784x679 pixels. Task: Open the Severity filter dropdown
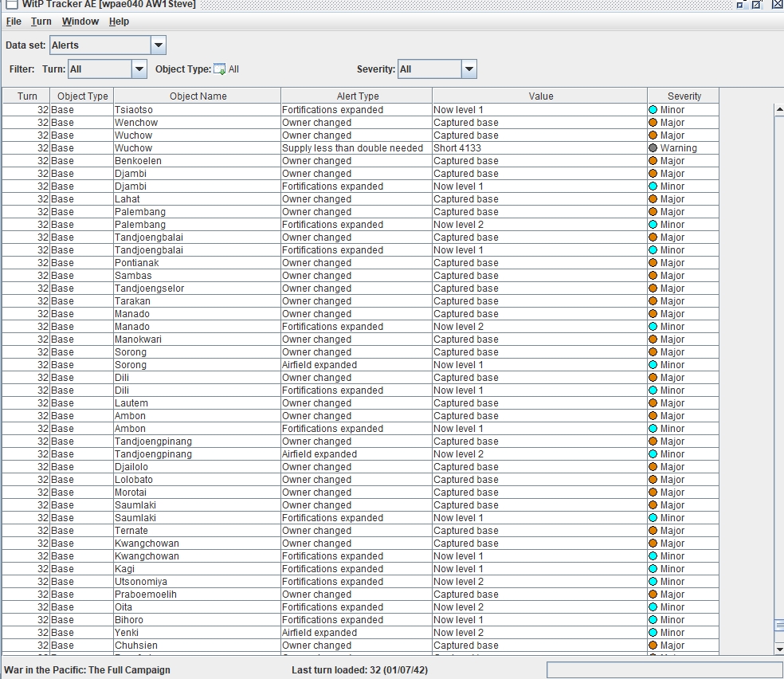468,69
